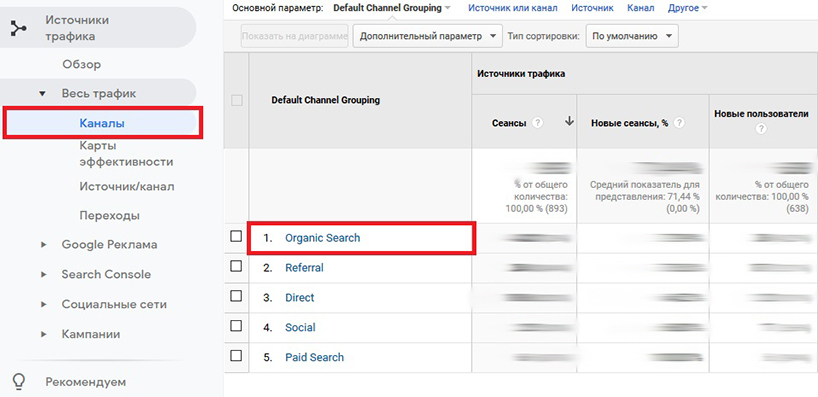Image resolution: width=818 pixels, height=397 pixels.
Task: Check the Organic Search row checkbox
Action: pos(236,236)
